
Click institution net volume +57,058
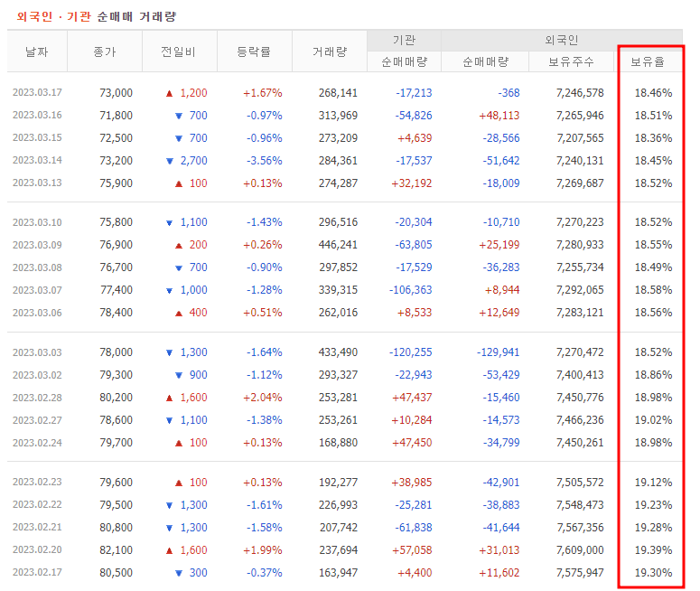(x=412, y=550)
